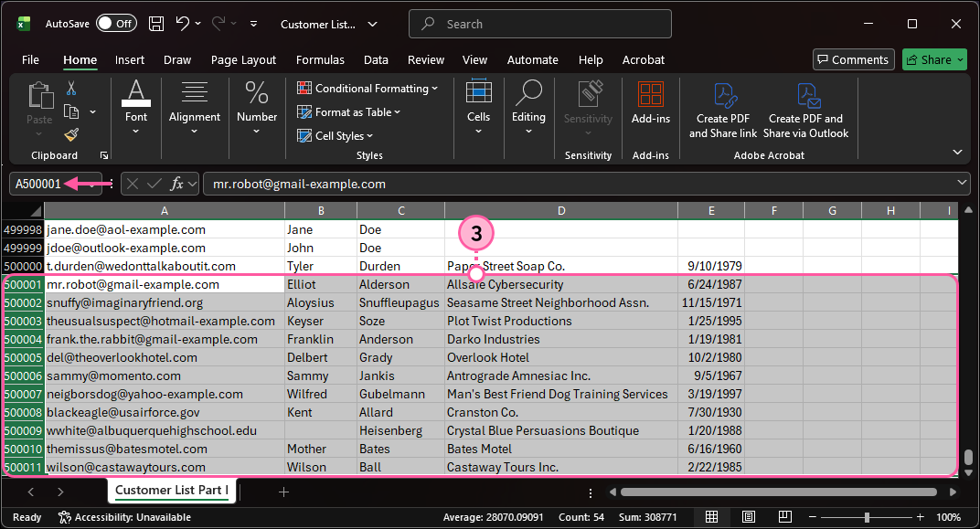Image resolution: width=980 pixels, height=529 pixels.
Task: Collapse the ribbon with the chevron
Action: [957, 152]
